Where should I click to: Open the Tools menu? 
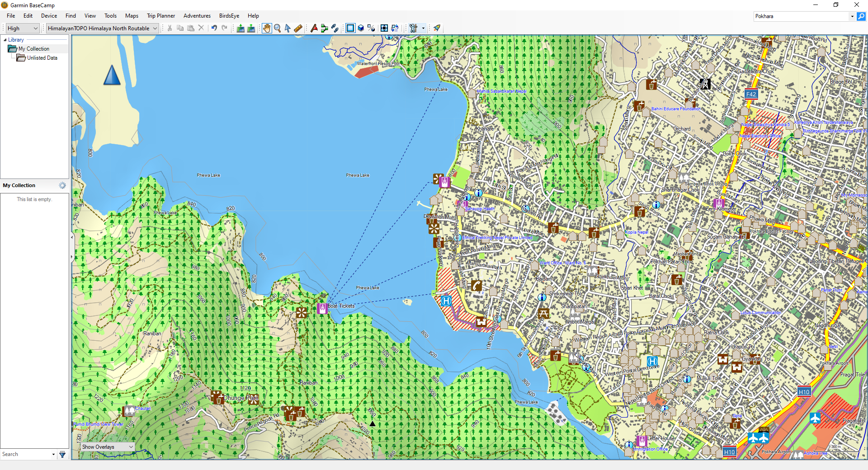110,16
